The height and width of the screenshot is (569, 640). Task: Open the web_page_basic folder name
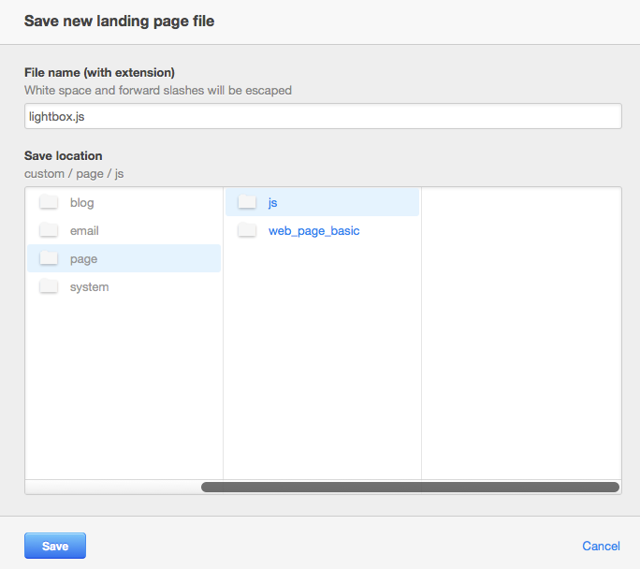pyautogui.click(x=314, y=231)
